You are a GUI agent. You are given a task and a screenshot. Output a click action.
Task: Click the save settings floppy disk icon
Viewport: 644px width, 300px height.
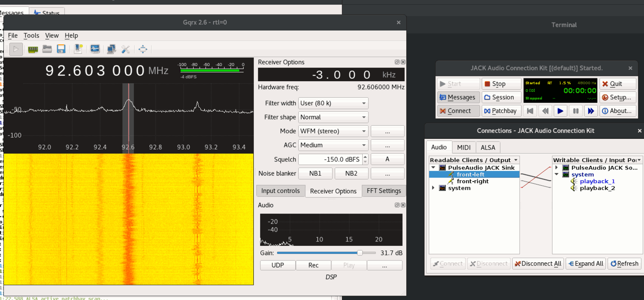tap(61, 49)
